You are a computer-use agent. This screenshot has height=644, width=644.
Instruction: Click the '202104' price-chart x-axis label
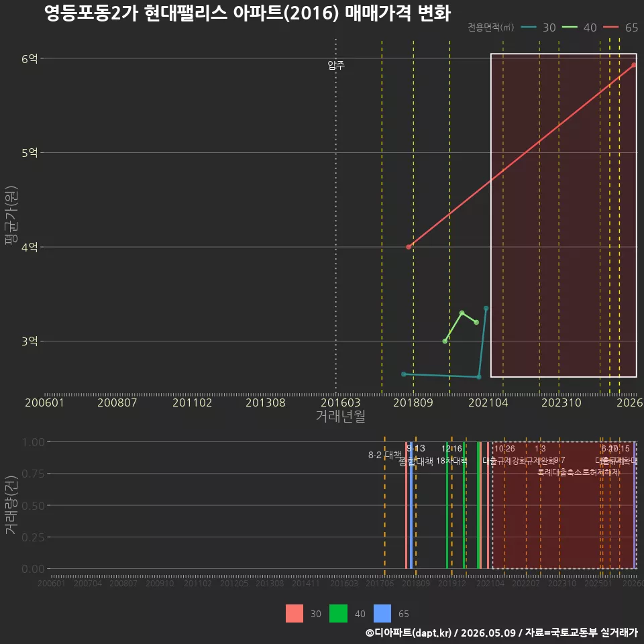coord(488,403)
